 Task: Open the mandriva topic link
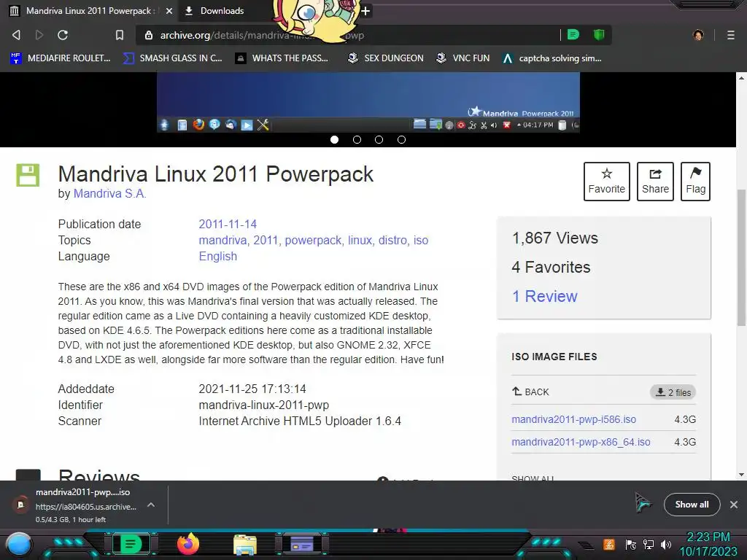[x=222, y=240]
